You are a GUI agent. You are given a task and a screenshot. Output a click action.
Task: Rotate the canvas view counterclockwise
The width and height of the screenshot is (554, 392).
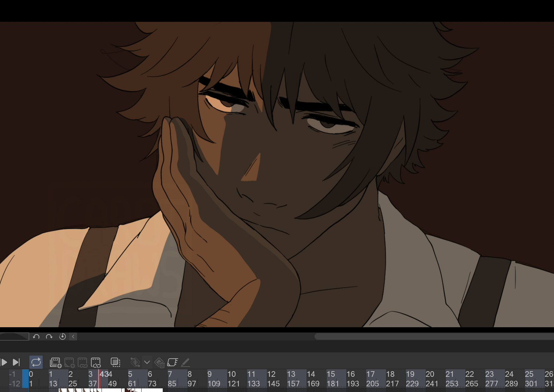point(36,336)
